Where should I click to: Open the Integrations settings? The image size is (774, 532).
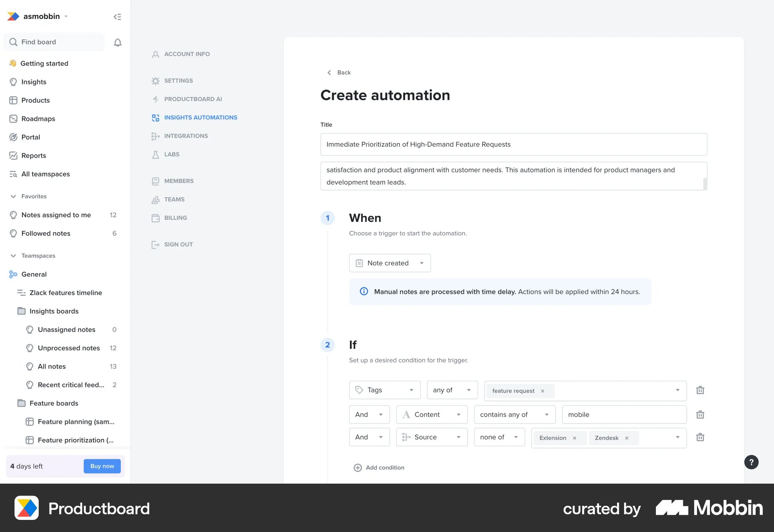coord(186,136)
